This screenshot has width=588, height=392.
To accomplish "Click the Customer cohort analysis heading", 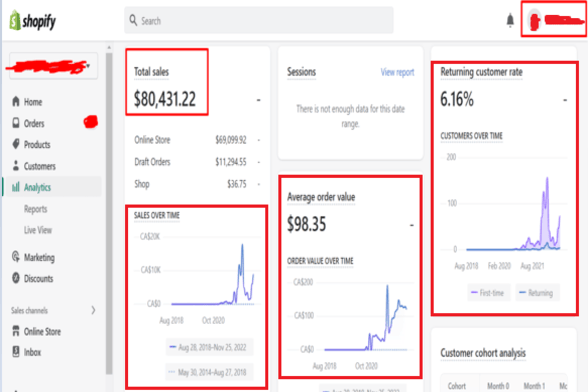I will tap(483, 353).
